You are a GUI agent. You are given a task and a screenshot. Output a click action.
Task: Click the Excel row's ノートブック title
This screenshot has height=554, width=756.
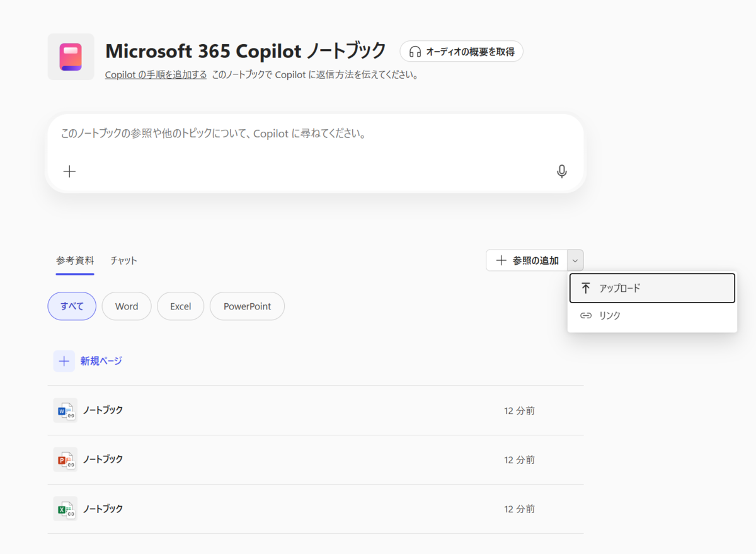[103, 509]
